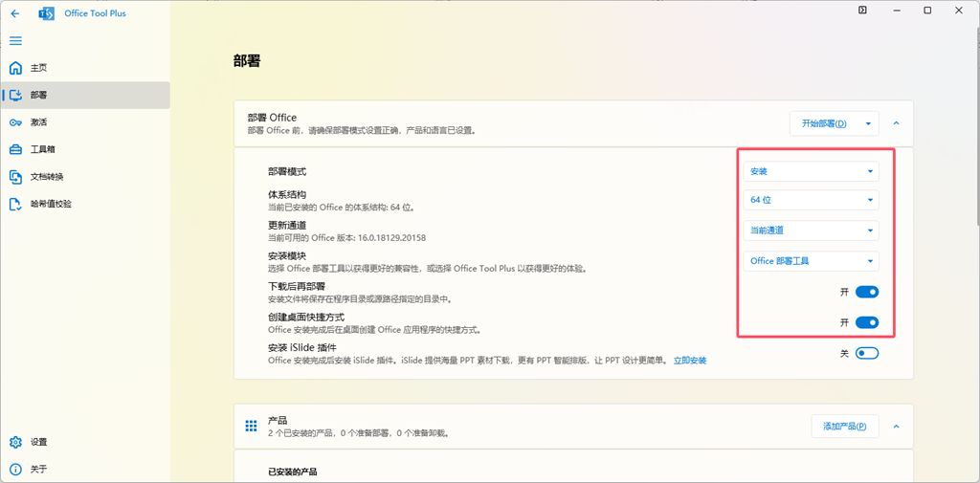Open 更新通道 dropdown showing 当前通道
This screenshot has width=980, height=483.
pyautogui.click(x=812, y=231)
